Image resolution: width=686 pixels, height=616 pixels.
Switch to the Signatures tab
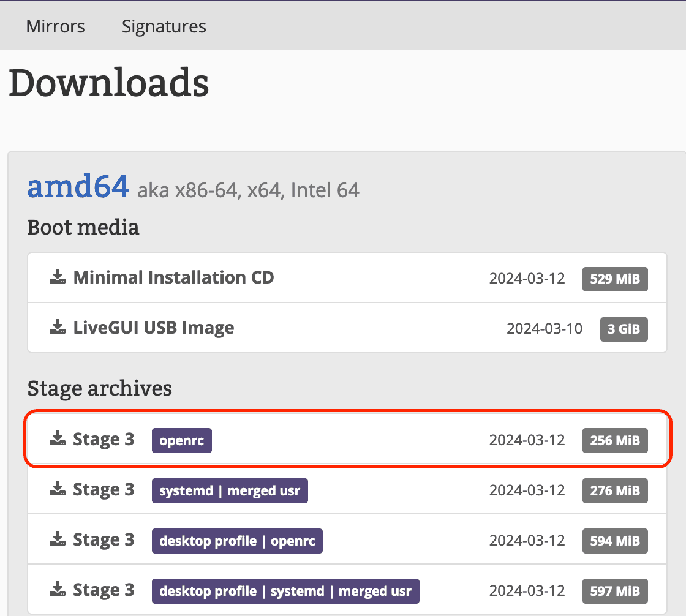164,26
